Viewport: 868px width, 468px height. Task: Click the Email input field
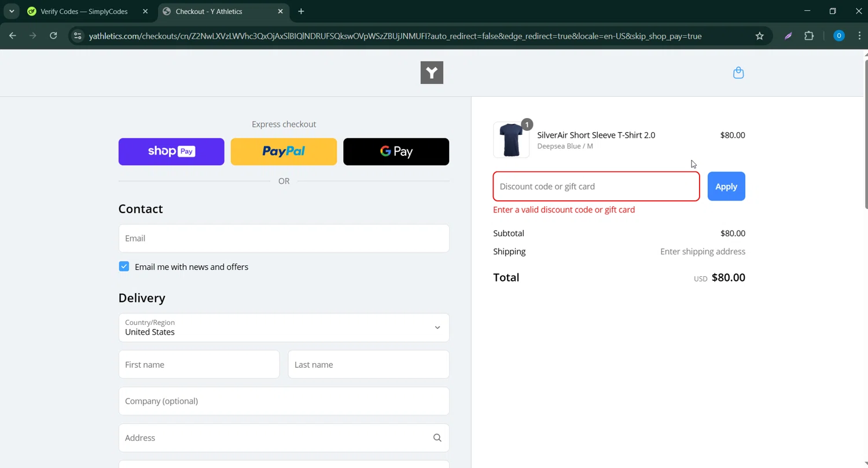tap(284, 238)
